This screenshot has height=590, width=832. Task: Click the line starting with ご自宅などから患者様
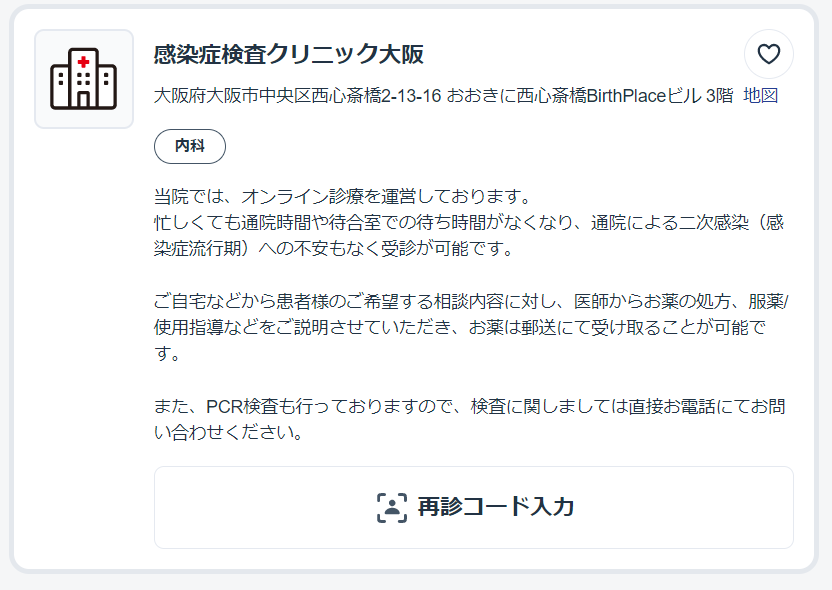pyautogui.click(x=471, y=301)
